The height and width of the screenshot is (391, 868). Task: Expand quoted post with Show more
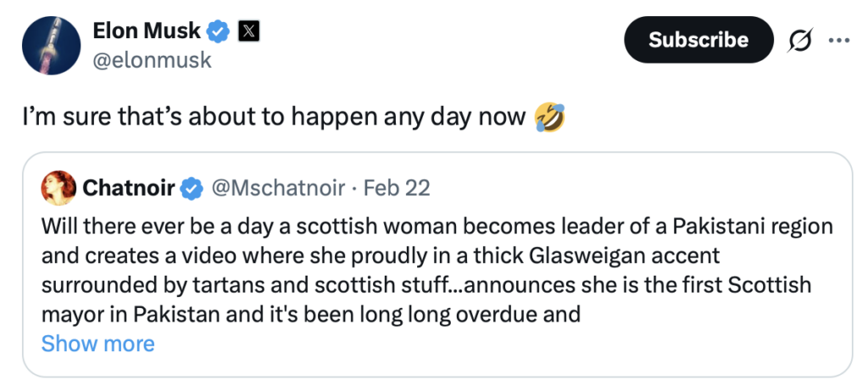click(97, 344)
